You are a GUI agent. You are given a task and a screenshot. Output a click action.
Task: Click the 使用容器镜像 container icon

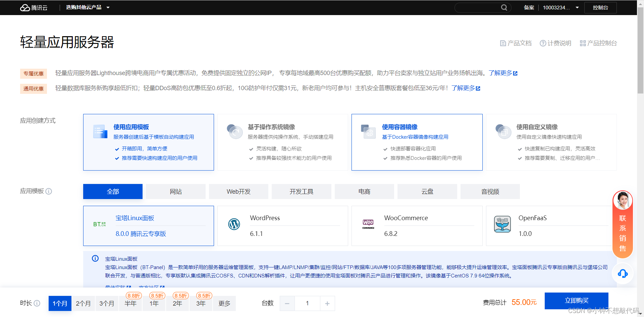tap(368, 132)
